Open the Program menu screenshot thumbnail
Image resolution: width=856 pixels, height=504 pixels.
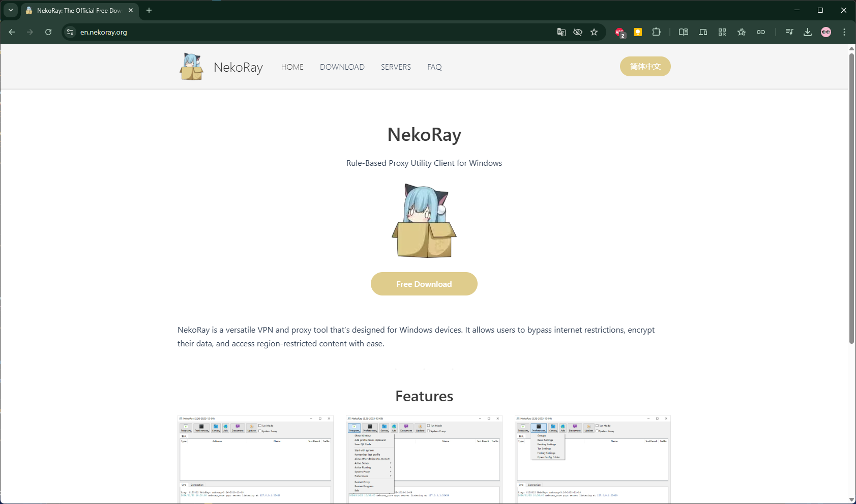coord(424,460)
